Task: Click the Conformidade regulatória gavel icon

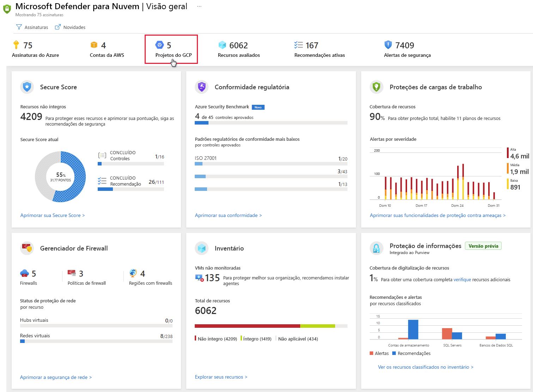Action: point(202,87)
